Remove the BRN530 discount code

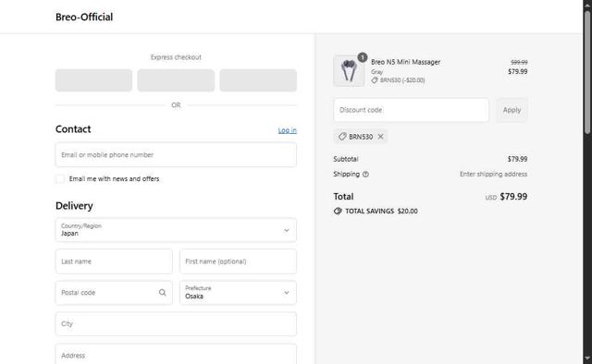(x=380, y=137)
